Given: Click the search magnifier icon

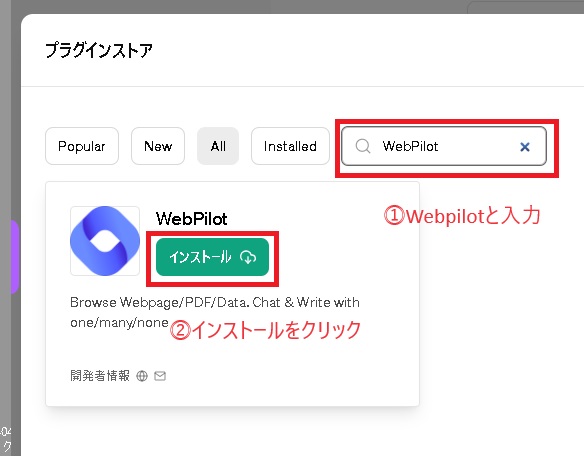Looking at the screenshot, I should [x=363, y=146].
